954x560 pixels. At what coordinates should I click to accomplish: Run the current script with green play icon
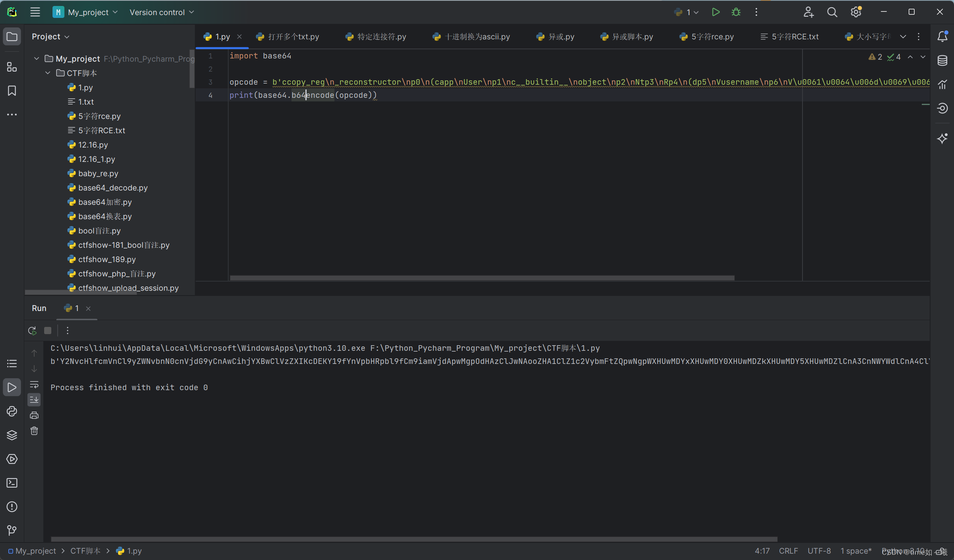(715, 12)
